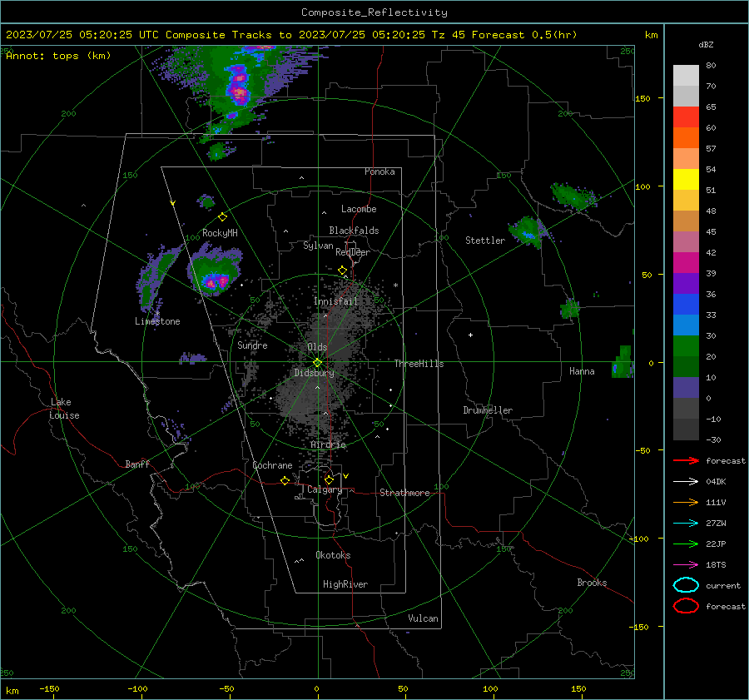This screenshot has width=749, height=700.
Task: Pick the bright green 20-30 dBZ swatch
Action: click(x=686, y=346)
